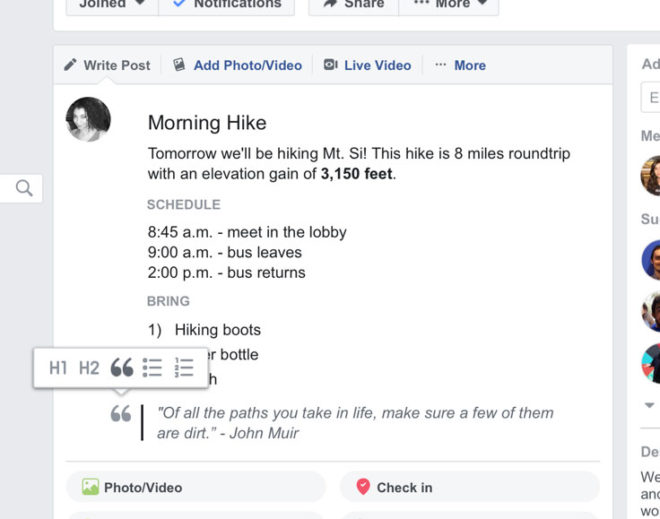The image size is (660, 519).
Task: Click the Share button
Action: [x=354, y=4]
